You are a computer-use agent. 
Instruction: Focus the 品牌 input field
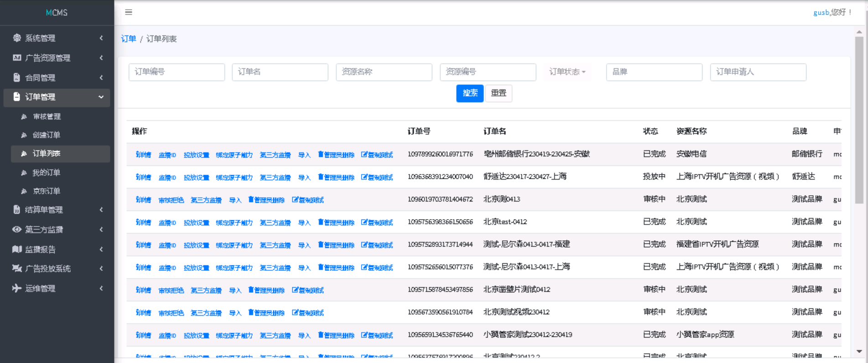click(x=654, y=72)
